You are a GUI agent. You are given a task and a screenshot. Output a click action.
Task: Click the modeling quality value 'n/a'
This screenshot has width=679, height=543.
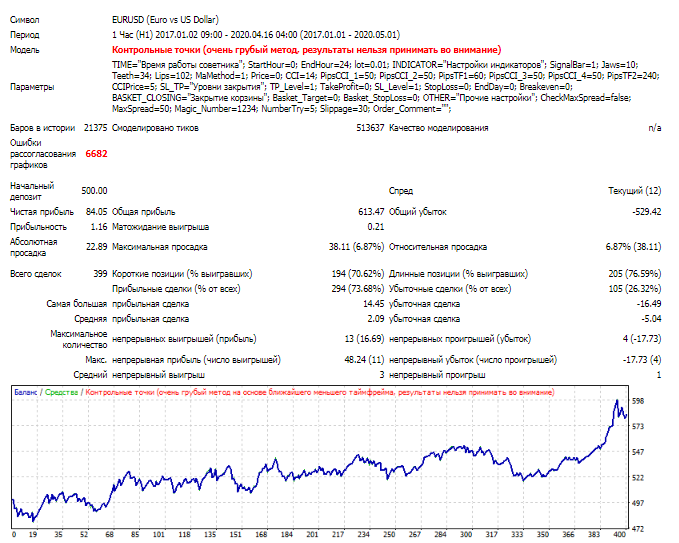click(654, 128)
